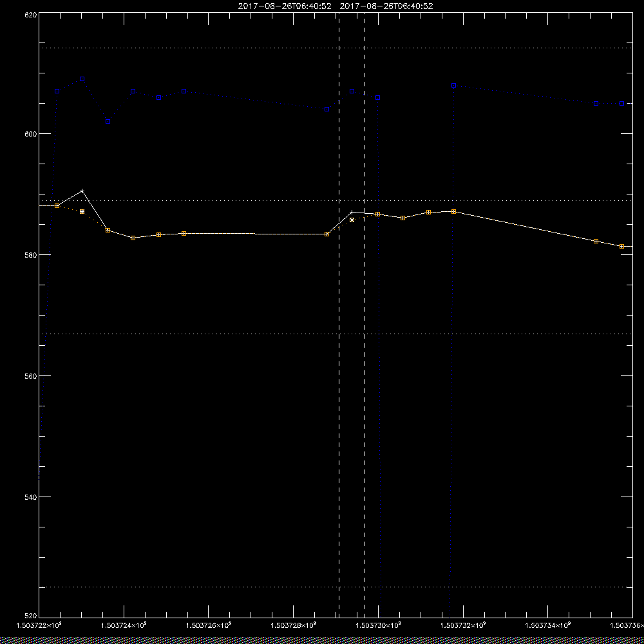Click the left dashed vertical marker line
Screen dimensions: 644x644
pyautogui.click(x=339, y=314)
